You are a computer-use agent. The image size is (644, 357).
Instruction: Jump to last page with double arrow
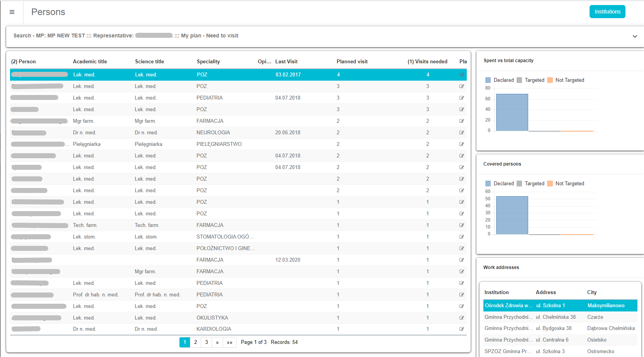[230, 342]
